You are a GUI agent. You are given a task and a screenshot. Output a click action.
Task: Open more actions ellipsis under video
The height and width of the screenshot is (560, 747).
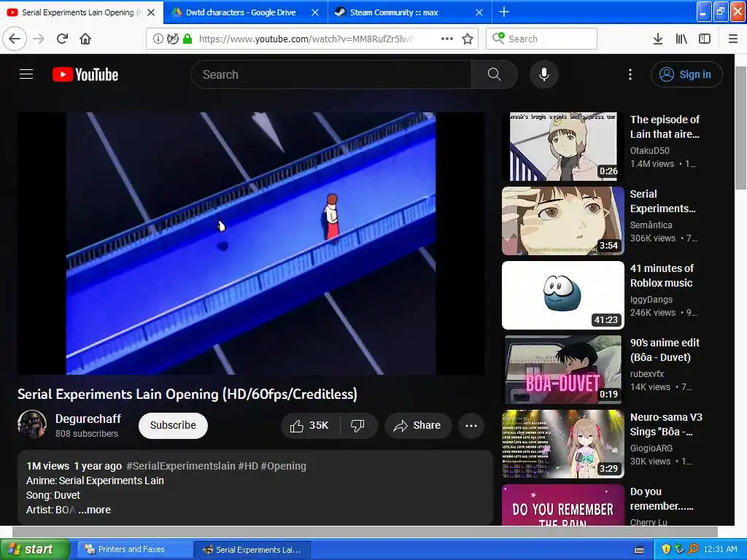471,425
